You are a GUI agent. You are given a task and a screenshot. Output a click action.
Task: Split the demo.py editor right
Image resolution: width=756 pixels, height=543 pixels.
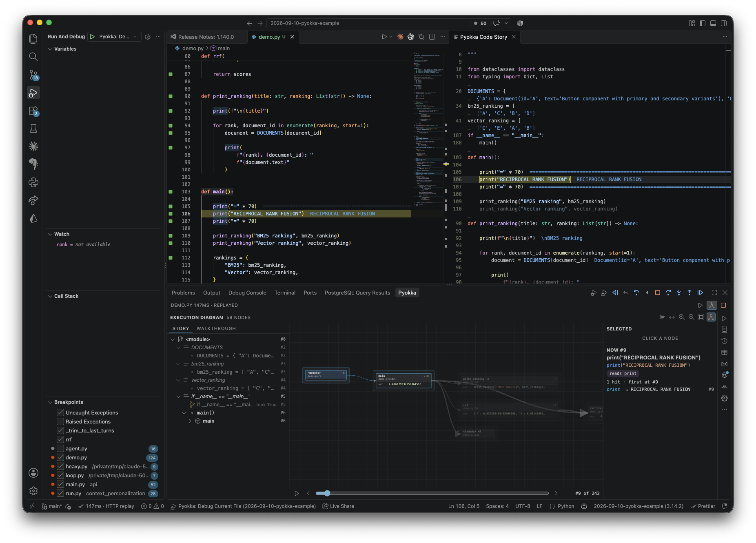click(432, 37)
